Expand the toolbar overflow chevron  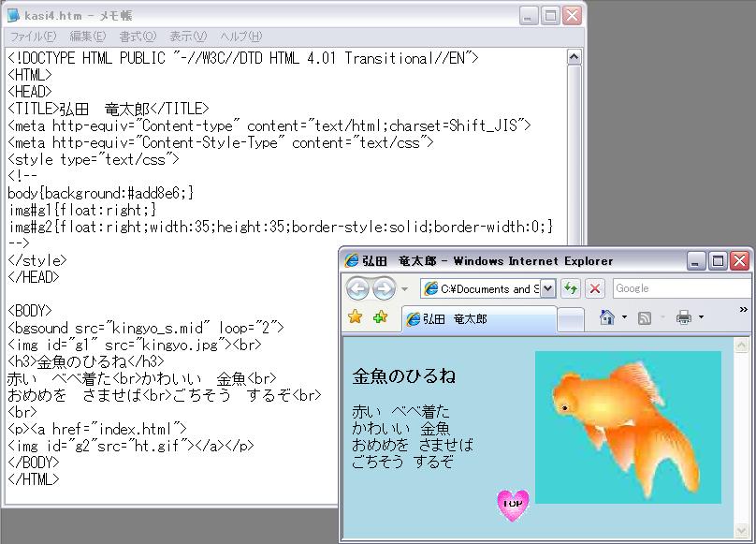[x=744, y=309]
